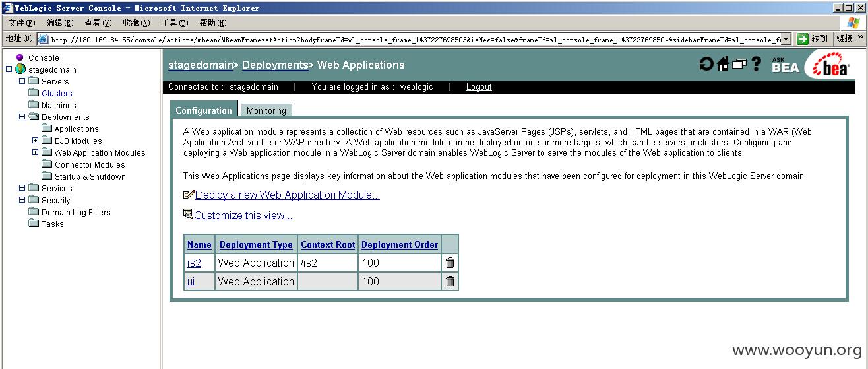Sort by Deployment Order column header
This screenshot has height=369, width=868.
pyautogui.click(x=400, y=244)
